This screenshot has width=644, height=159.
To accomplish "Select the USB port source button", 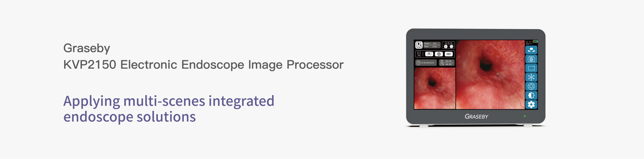I will tap(449, 54).
